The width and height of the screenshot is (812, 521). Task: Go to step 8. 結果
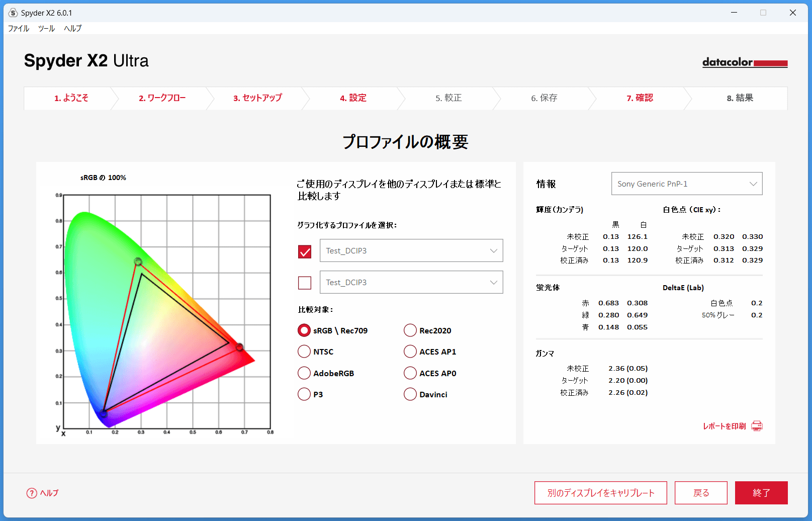(x=740, y=98)
